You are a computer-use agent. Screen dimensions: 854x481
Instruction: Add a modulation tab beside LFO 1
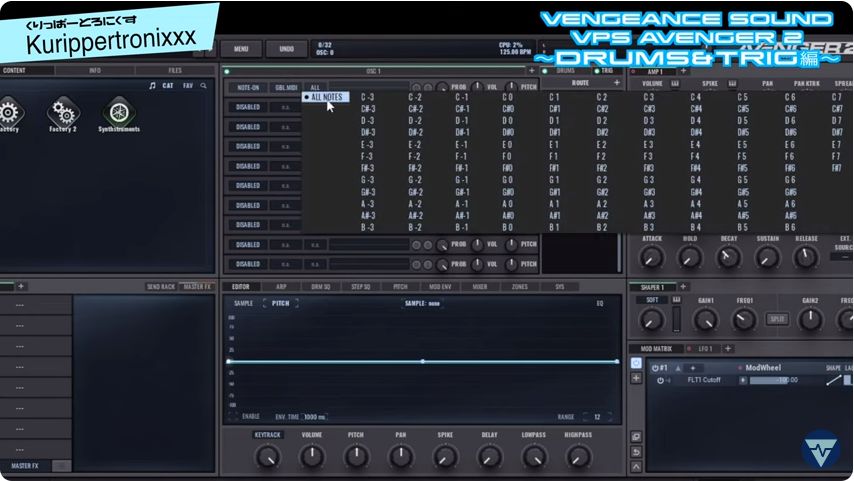pos(728,349)
